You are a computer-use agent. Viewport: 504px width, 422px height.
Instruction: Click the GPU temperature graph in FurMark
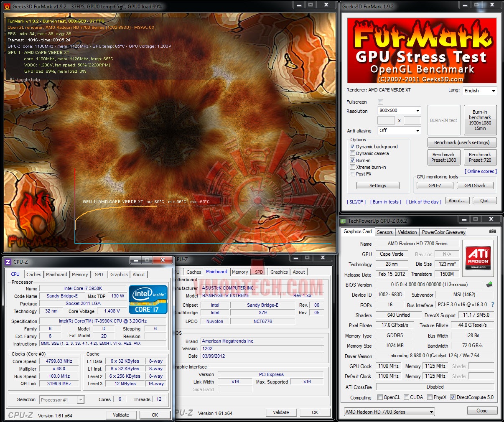(x=204, y=207)
